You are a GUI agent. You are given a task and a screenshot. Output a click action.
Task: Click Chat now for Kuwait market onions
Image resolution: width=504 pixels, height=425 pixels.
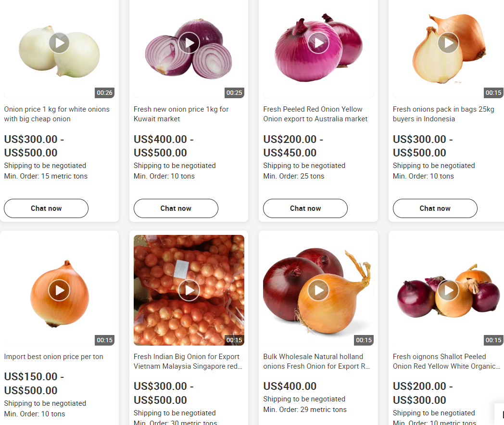click(176, 208)
